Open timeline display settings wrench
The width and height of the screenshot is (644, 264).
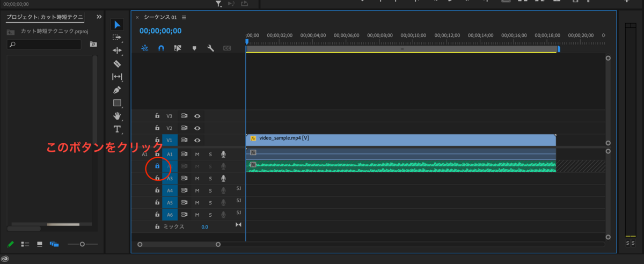pos(210,48)
